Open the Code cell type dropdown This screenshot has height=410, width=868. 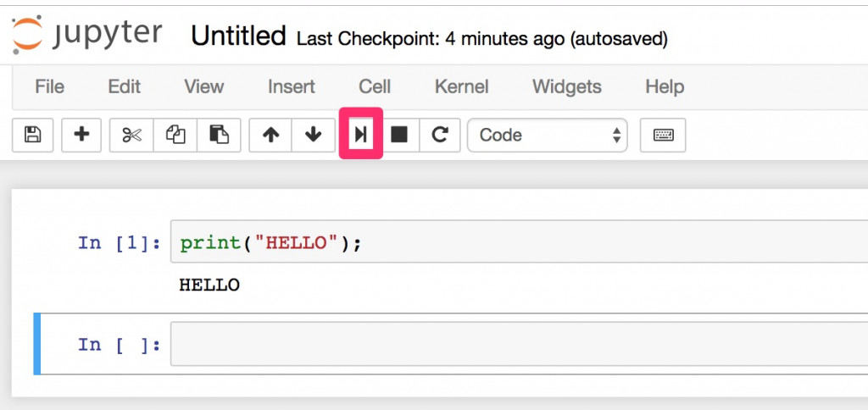[548, 135]
